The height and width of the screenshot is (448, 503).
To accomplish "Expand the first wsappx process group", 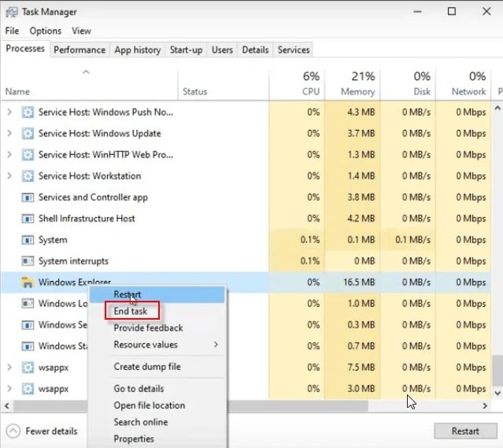I will (9, 367).
